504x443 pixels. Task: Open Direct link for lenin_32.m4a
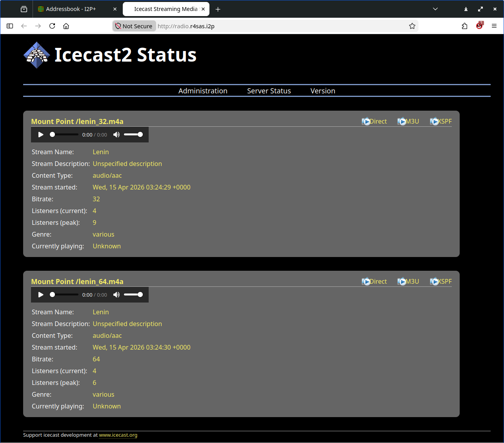click(x=374, y=122)
